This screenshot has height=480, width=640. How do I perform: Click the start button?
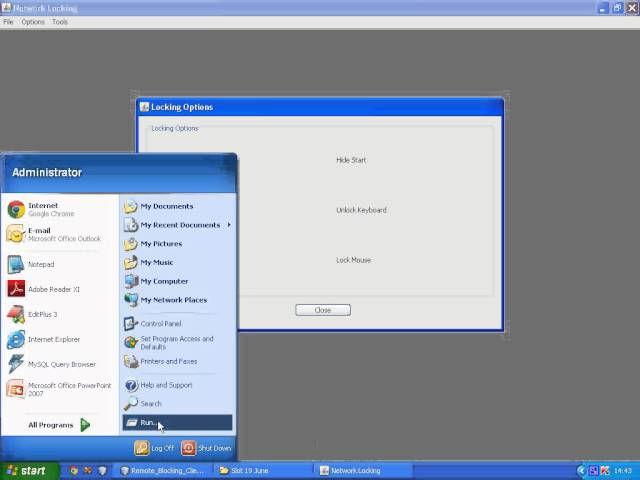coord(29,471)
